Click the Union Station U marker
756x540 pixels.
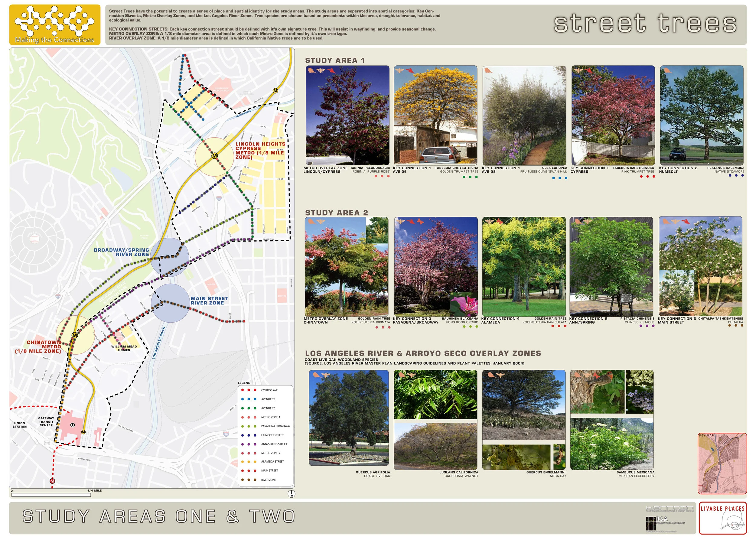click(x=73, y=425)
